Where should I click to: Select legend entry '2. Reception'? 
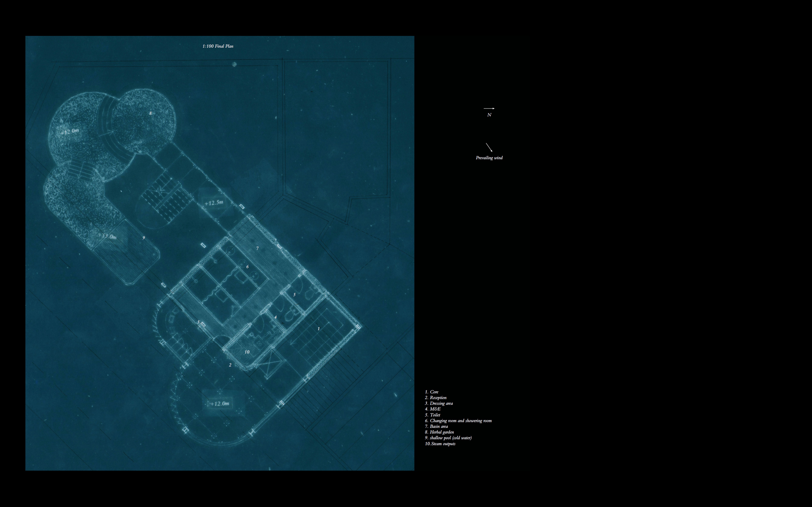[x=436, y=398]
